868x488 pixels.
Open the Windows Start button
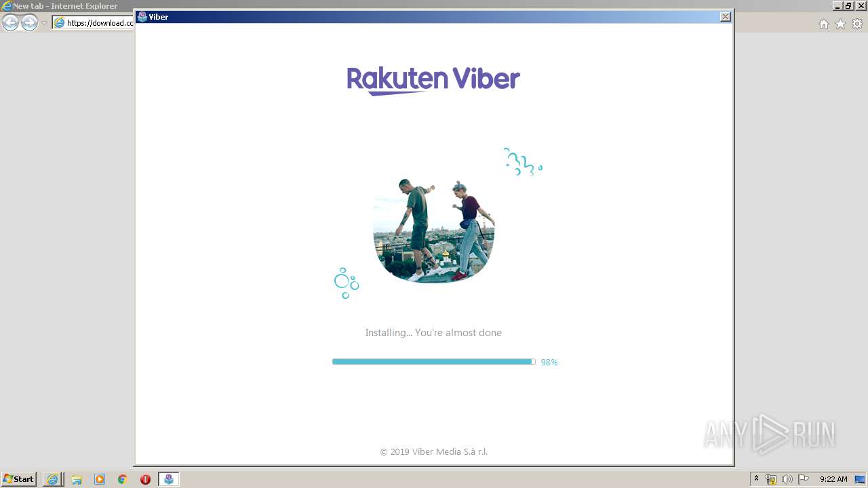[x=19, y=479]
